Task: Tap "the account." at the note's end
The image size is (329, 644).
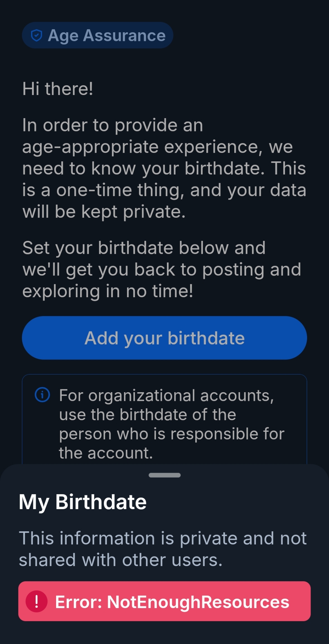Action: click(106, 453)
